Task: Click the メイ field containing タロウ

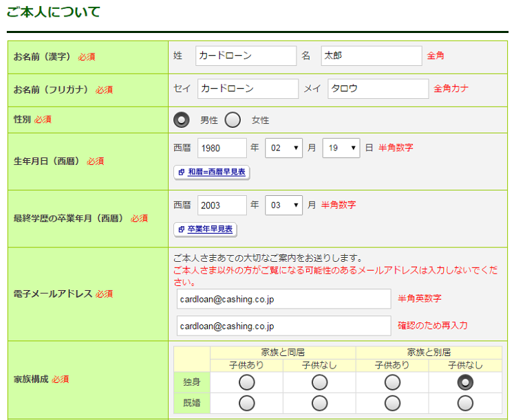Action: (x=378, y=89)
